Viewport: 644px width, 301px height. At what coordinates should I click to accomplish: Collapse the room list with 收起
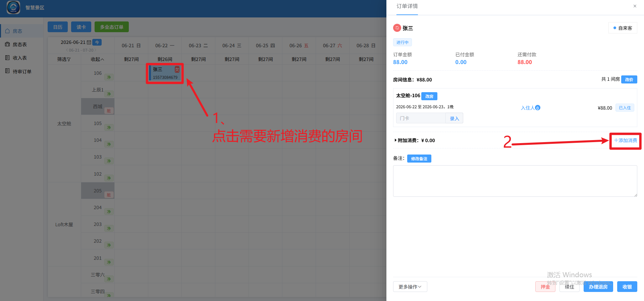98,59
